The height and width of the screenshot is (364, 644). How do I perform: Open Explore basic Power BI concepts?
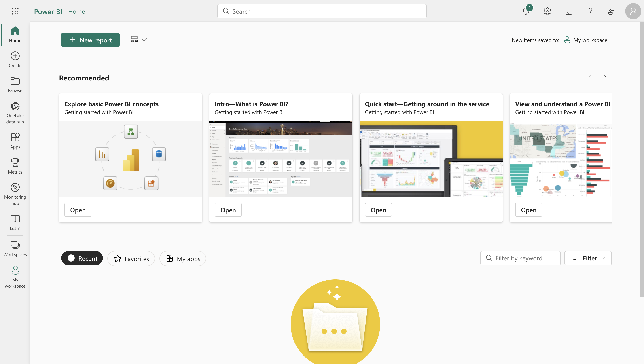click(x=78, y=210)
